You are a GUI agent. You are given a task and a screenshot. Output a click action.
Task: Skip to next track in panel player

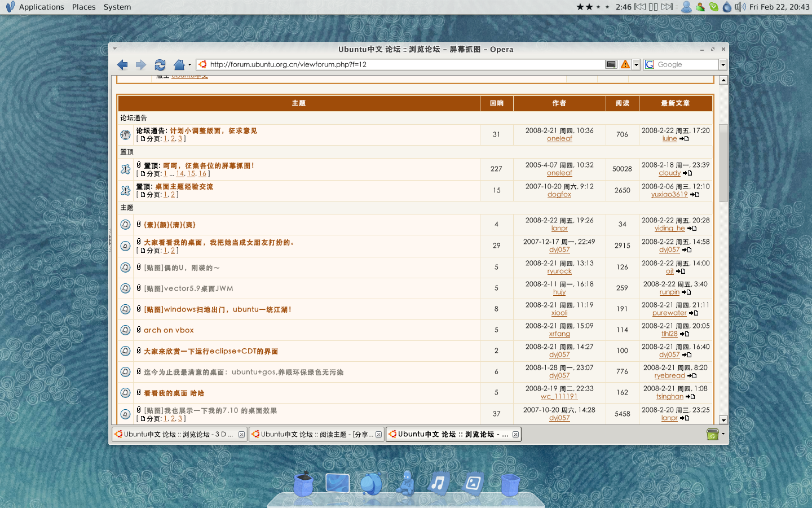(667, 7)
